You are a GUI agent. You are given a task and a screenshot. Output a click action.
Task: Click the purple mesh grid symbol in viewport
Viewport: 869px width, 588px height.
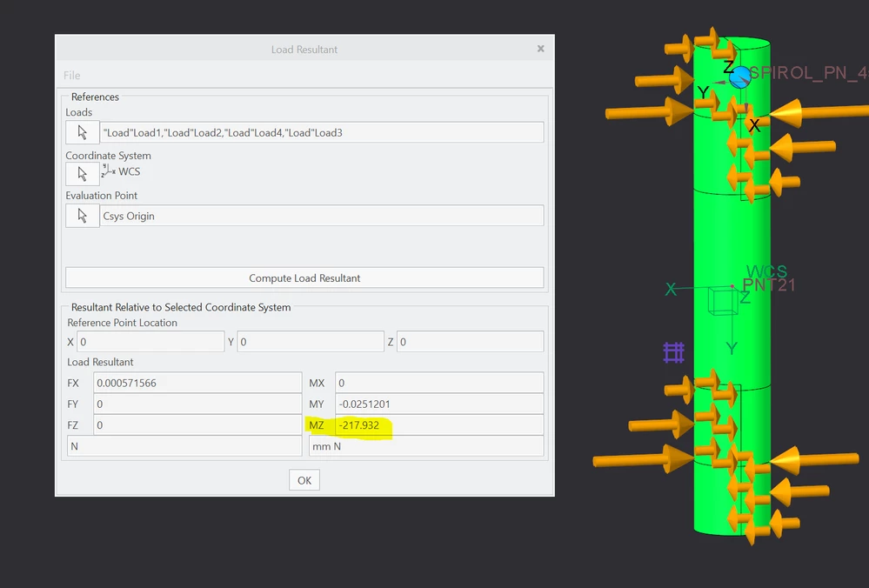[x=673, y=352]
